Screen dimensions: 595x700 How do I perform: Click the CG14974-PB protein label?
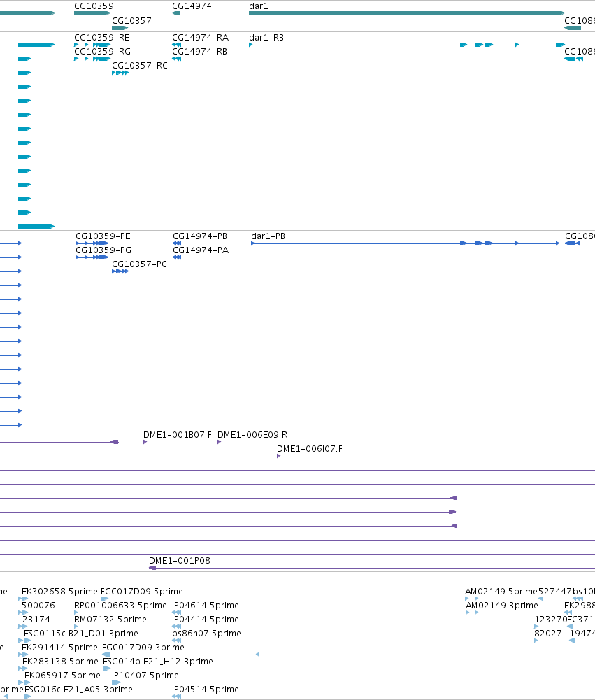(x=200, y=236)
